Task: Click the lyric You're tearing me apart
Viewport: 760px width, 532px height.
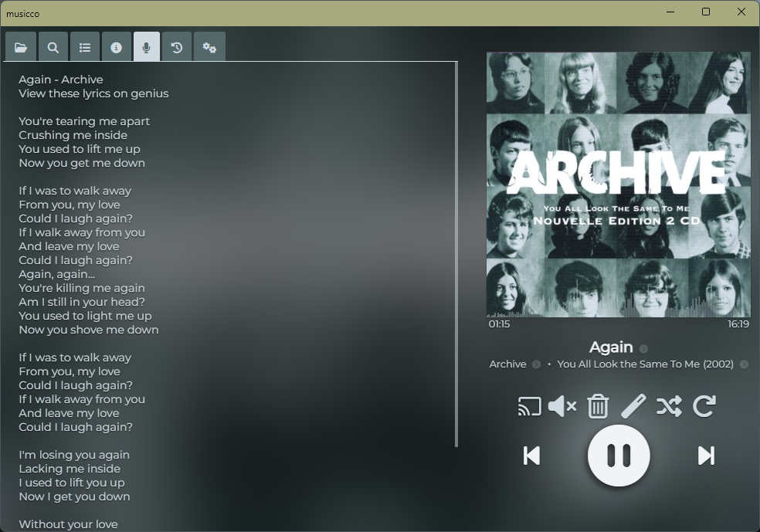Action: (x=84, y=121)
